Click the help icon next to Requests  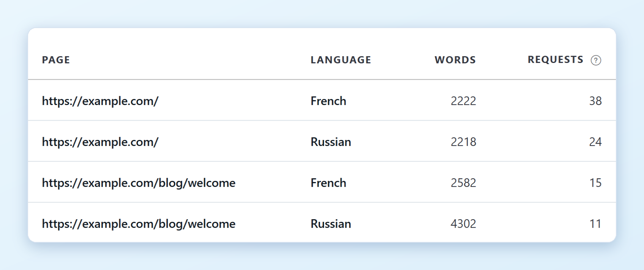tap(596, 60)
